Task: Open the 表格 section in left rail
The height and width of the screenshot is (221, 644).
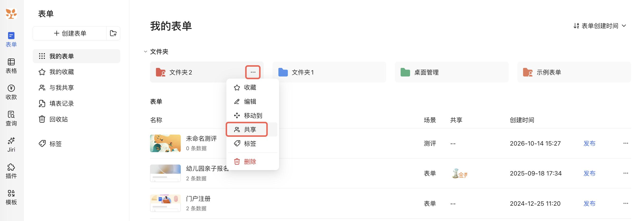Action: pos(11,66)
